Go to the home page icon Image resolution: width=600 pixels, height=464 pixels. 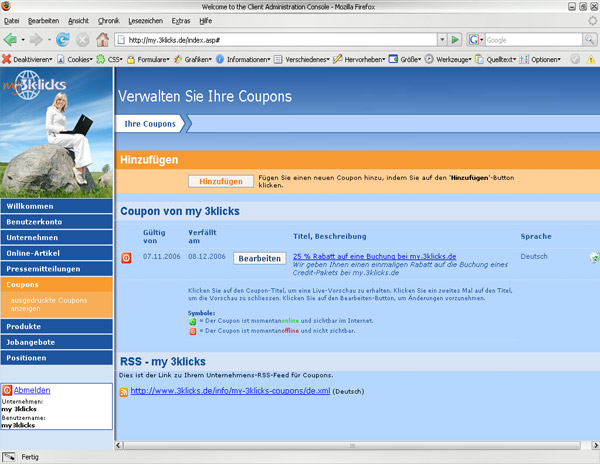(x=102, y=40)
